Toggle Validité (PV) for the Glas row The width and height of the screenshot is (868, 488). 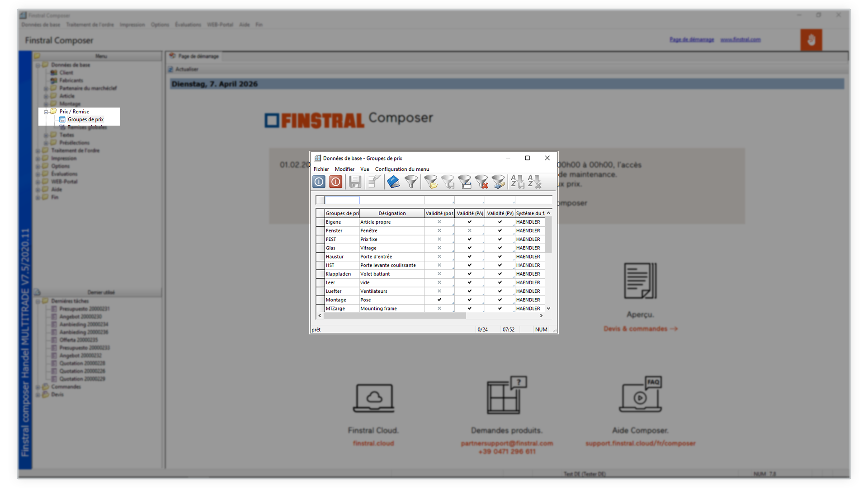click(500, 248)
